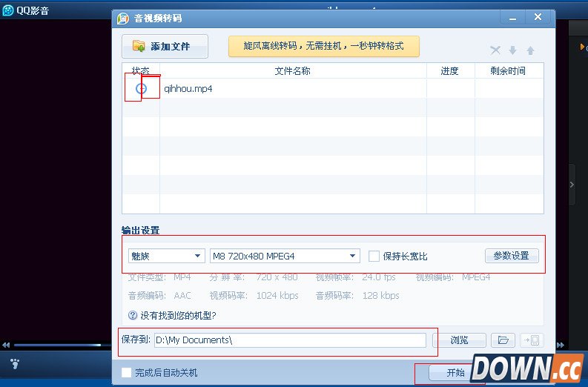The image size is (588, 387).
Task: Minimize the 音视频转码 dialog
Action: (x=512, y=18)
